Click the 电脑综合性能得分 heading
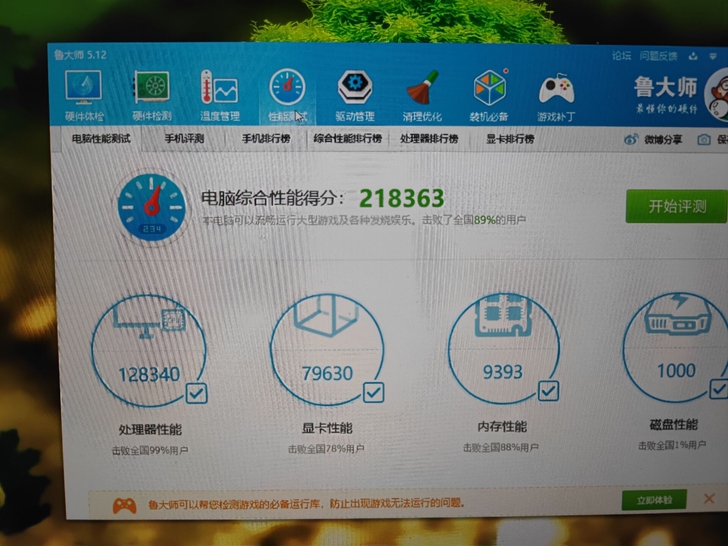Viewport: 728px width, 546px height. click(x=273, y=199)
